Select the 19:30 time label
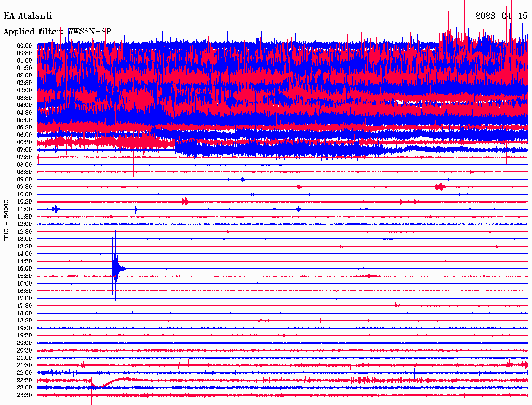Image resolution: width=532 pixels, height=405 pixels. pyautogui.click(x=24, y=335)
